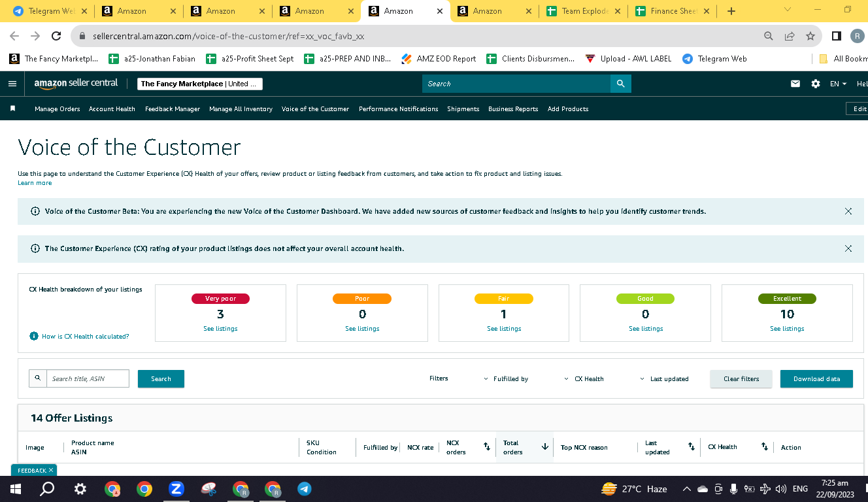Screen dimensions: 868x502
Task: Open the Zoom app from the taskbar
Action: [x=176, y=489]
